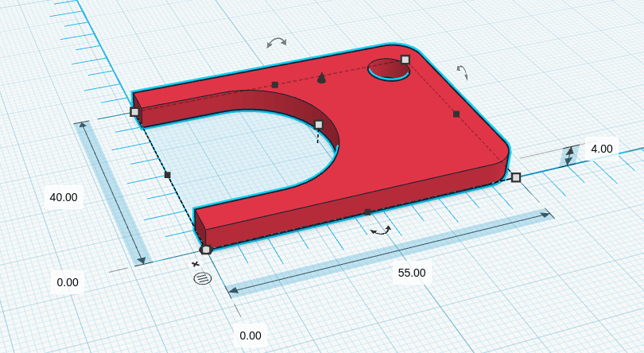
Task: Click the black midpoint handle on the rounded-corner side edge
Action: (456, 114)
